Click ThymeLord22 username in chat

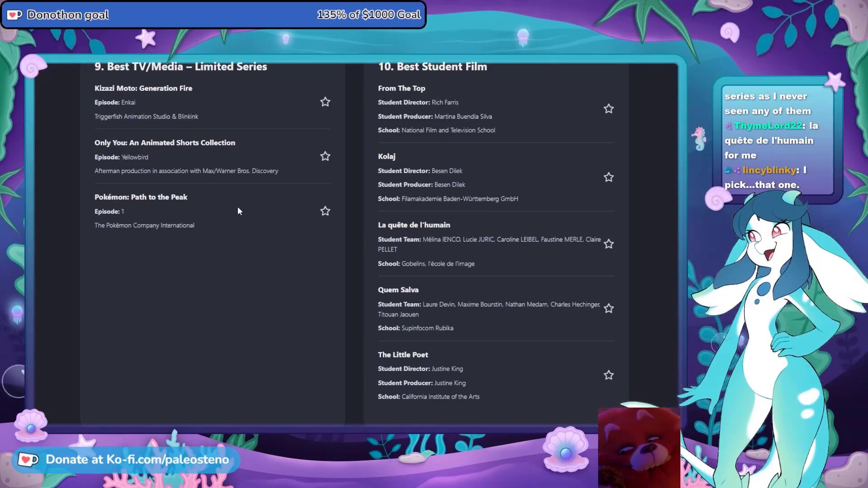click(768, 126)
